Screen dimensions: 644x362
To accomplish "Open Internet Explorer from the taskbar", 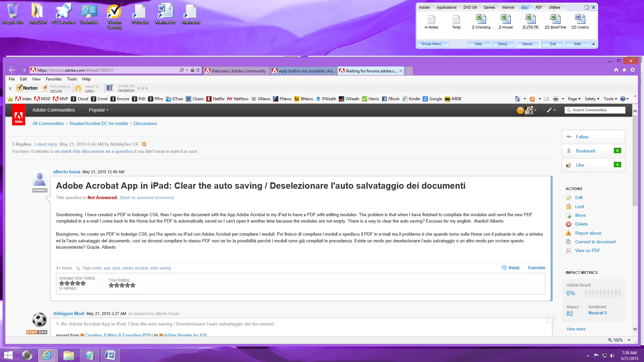I will coord(47,355).
